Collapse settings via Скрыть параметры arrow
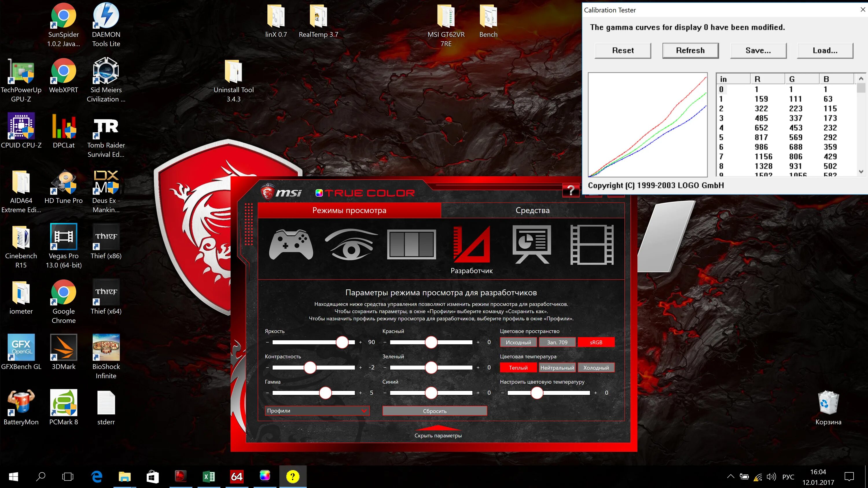Viewport: 868px width, 488px height. click(x=438, y=432)
